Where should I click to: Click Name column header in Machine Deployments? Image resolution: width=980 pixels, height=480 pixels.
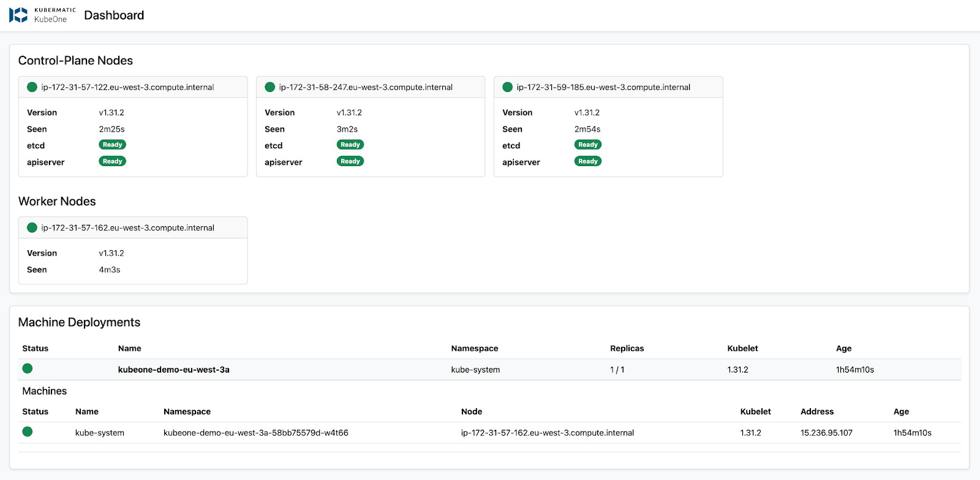[130, 348]
